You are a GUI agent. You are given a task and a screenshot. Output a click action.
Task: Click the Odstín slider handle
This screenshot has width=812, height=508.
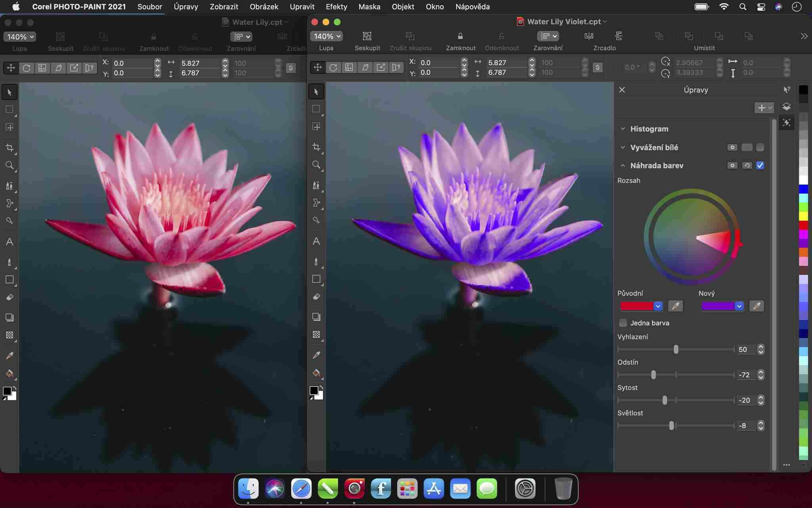[x=653, y=375]
